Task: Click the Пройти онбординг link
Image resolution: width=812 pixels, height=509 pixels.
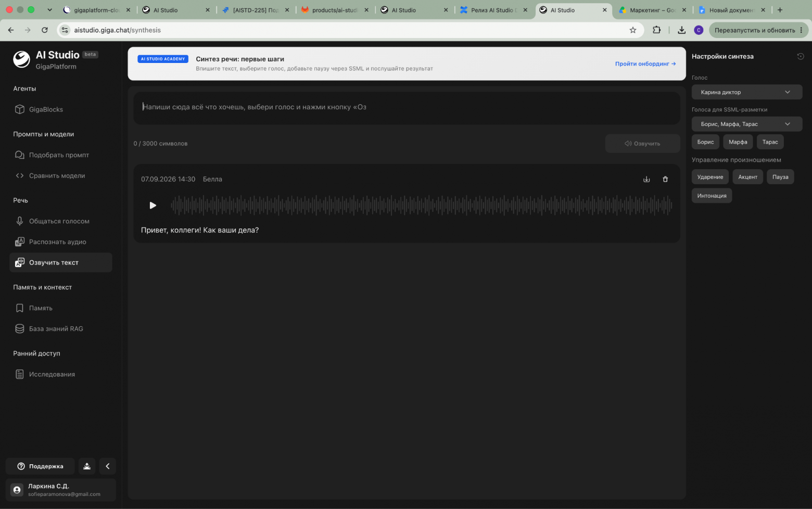Action: 645,63
